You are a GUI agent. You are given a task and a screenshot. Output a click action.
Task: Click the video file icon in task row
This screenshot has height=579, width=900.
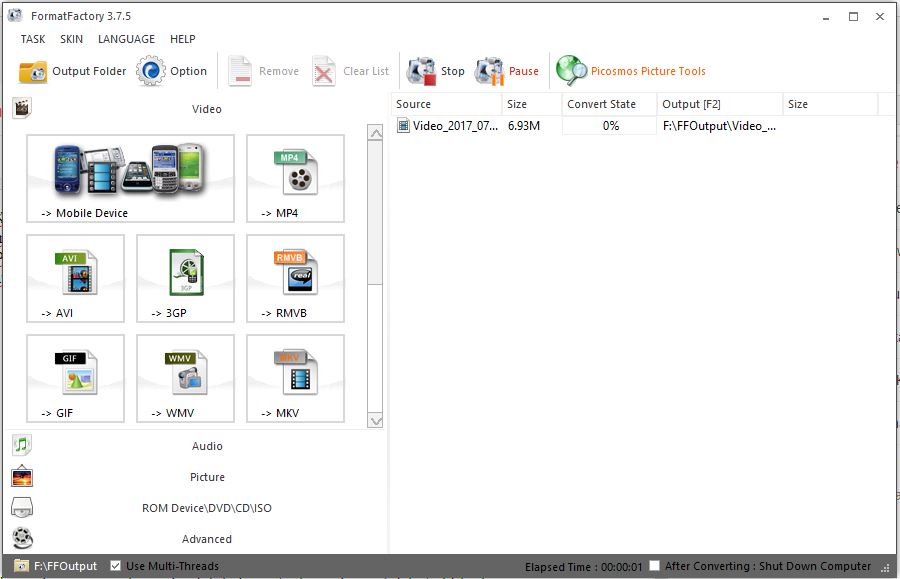404,125
